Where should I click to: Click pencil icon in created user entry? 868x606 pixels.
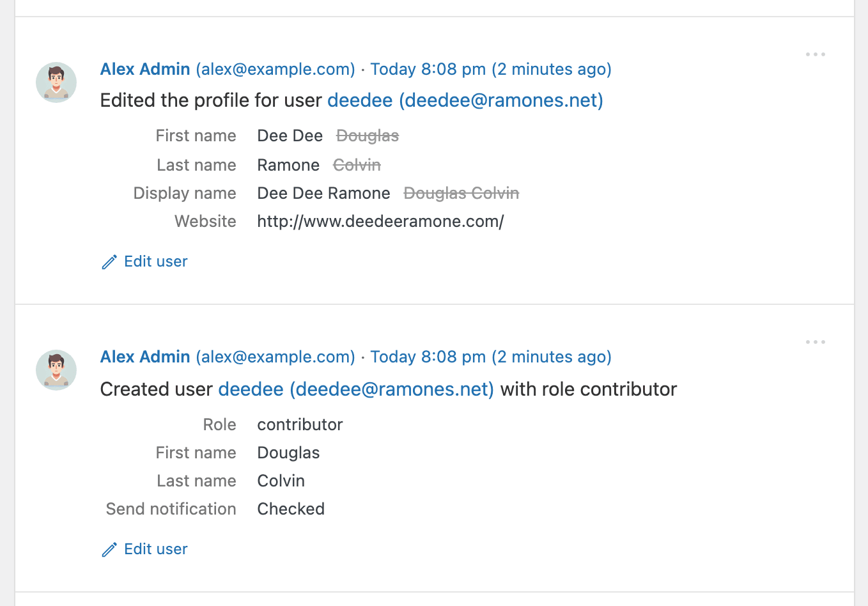point(109,550)
